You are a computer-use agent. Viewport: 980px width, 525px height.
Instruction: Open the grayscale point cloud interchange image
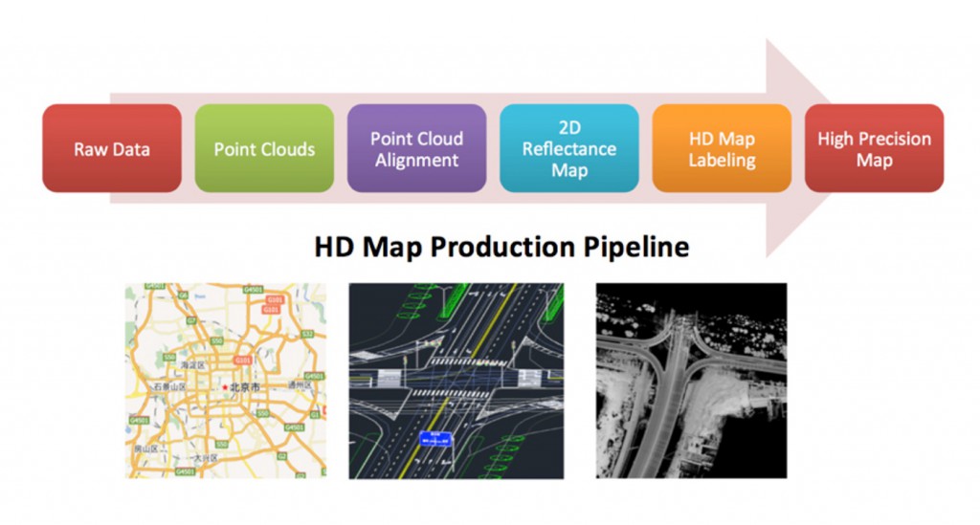point(691,381)
